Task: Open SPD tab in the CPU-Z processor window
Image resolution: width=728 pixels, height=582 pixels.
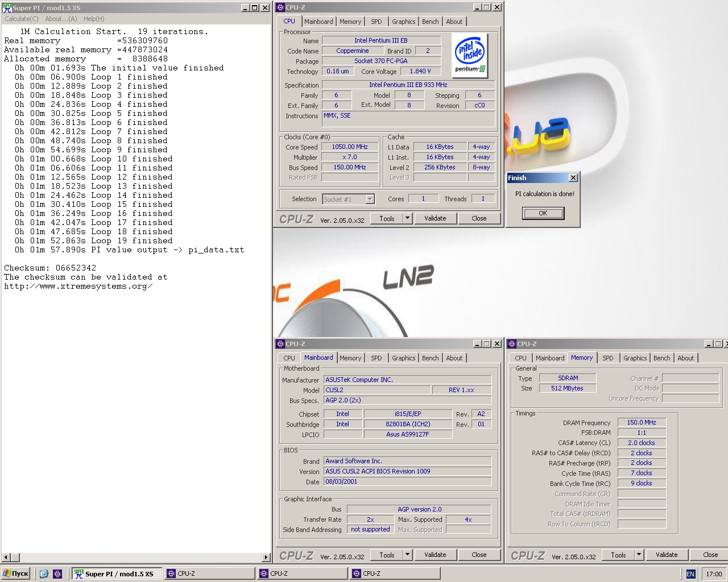Action: (x=377, y=22)
